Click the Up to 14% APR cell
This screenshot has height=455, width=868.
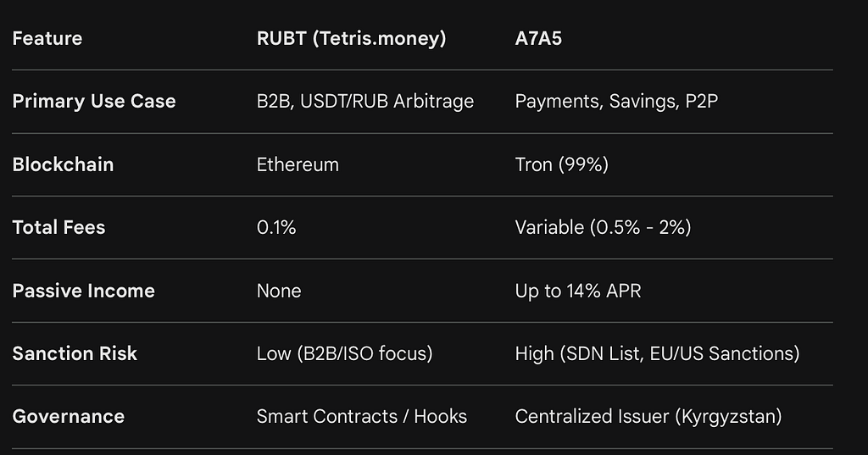tap(577, 291)
